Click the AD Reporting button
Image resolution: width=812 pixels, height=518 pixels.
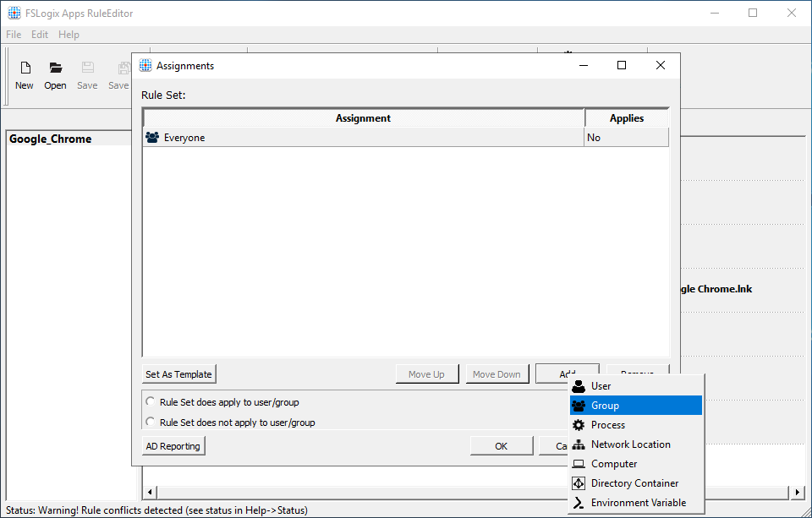pyautogui.click(x=173, y=445)
